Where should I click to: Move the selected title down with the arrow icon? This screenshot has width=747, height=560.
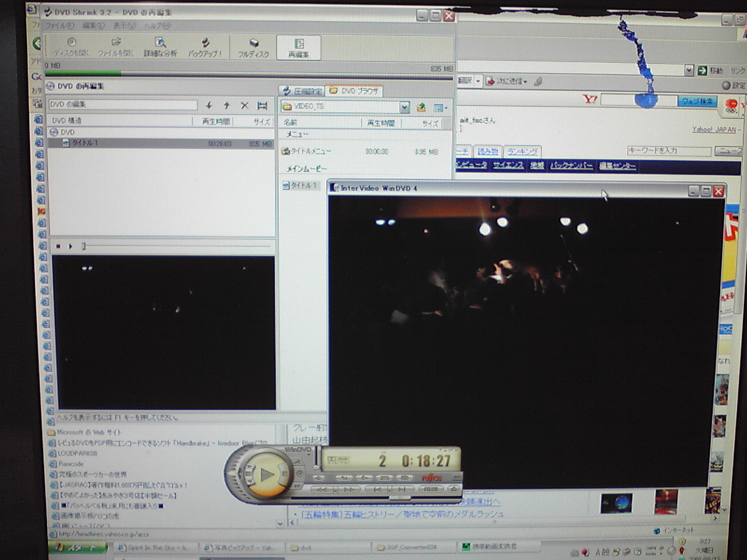[209, 106]
